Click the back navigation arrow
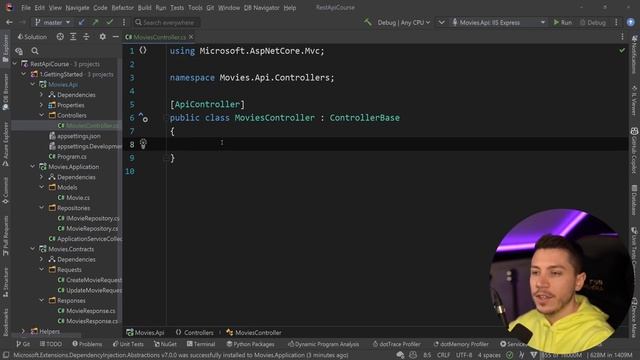This screenshot has height=360, width=640. click(x=9, y=22)
